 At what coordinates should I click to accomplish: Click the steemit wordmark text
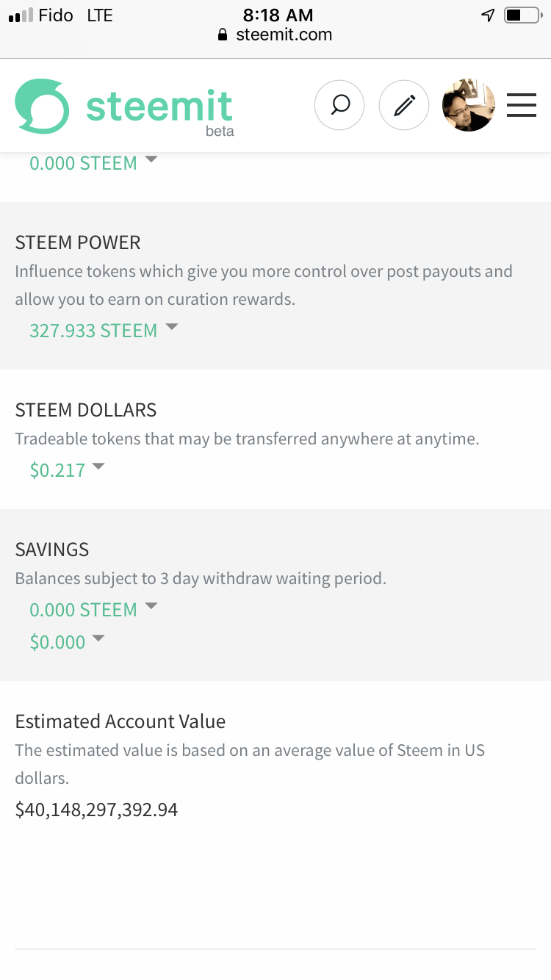pyautogui.click(x=159, y=107)
